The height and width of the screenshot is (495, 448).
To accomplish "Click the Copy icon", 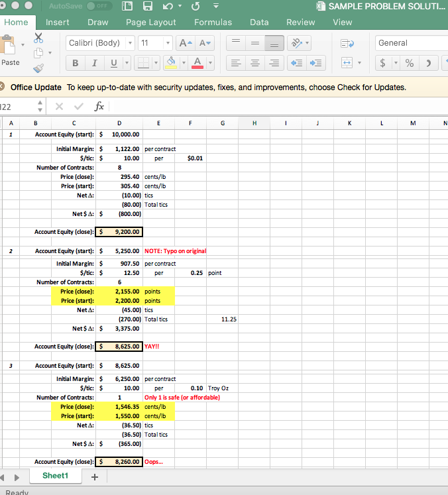I will click(x=38, y=53).
